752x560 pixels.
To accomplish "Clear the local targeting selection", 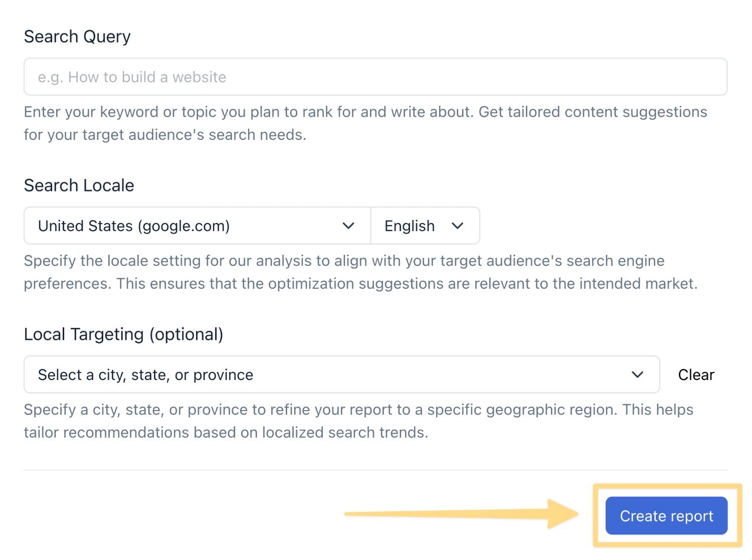I will pos(696,375).
